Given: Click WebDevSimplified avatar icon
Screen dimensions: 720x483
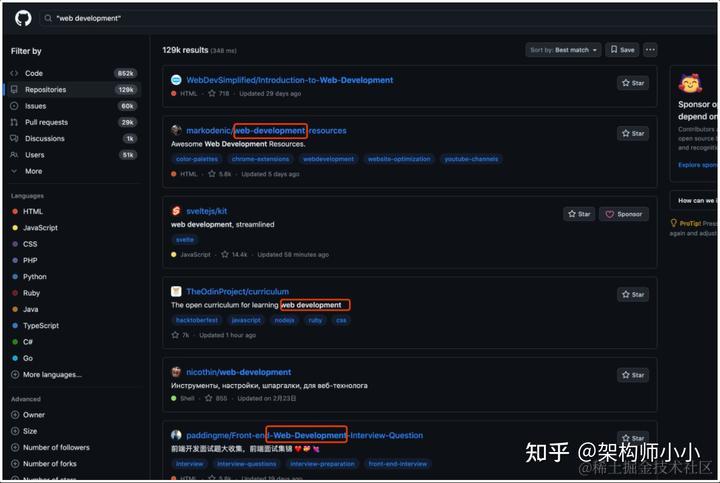Looking at the screenshot, I should click(176, 80).
